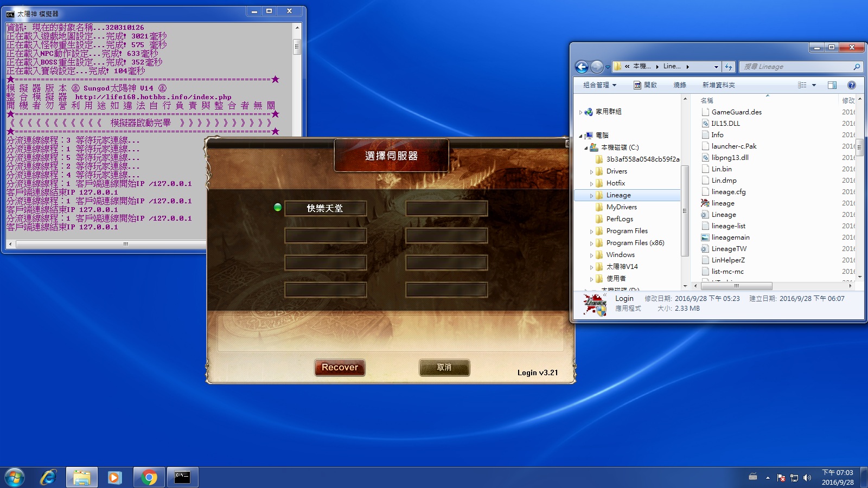Click the 取消 button in login dialog

tap(444, 368)
